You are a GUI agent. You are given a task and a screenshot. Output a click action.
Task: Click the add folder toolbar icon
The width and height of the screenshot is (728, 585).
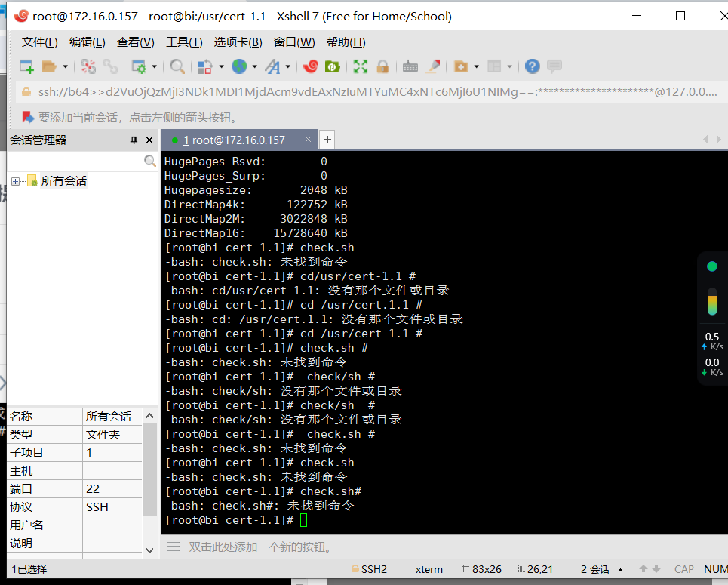click(461, 66)
